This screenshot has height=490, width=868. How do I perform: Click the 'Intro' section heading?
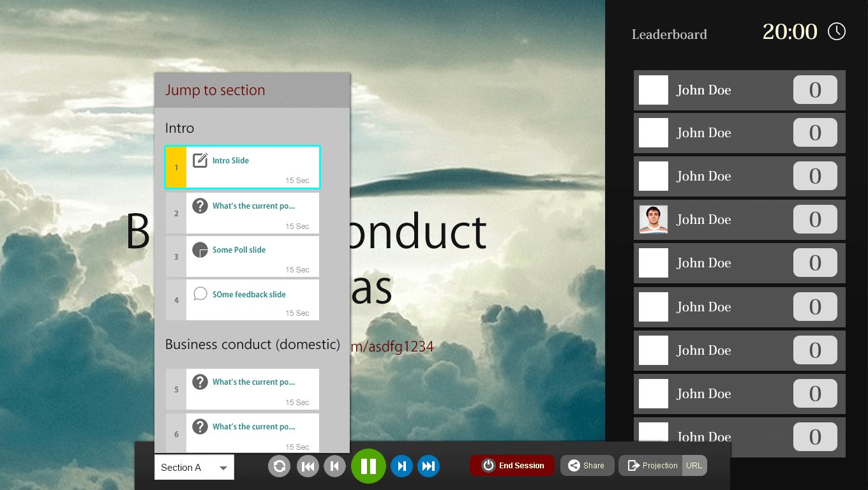(x=180, y=128)
